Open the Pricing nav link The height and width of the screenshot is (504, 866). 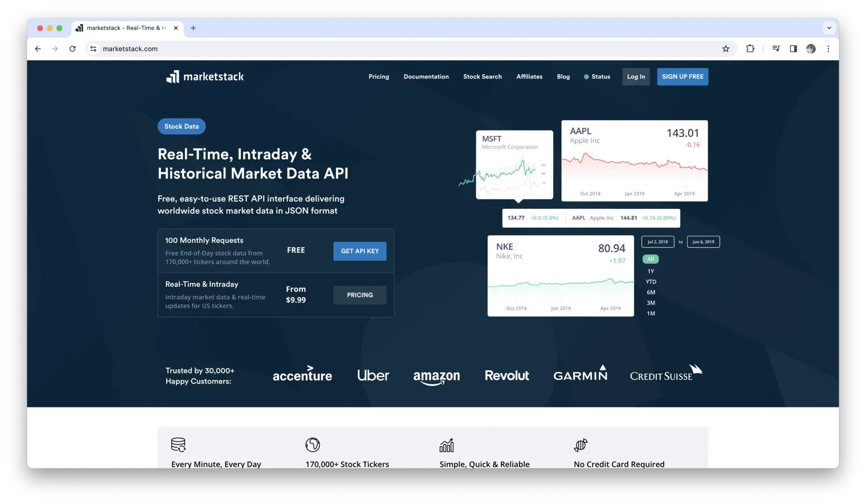point(378,77)
